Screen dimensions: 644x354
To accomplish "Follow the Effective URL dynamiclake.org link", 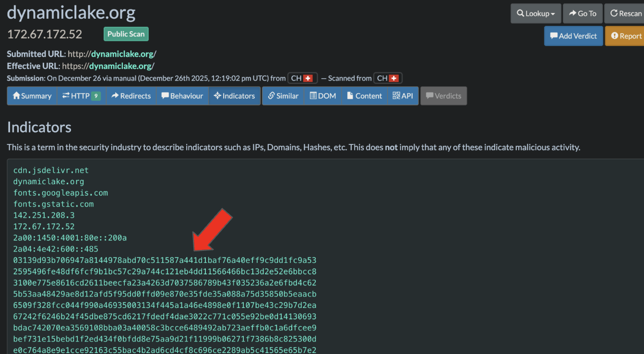I will pos(120,66).
